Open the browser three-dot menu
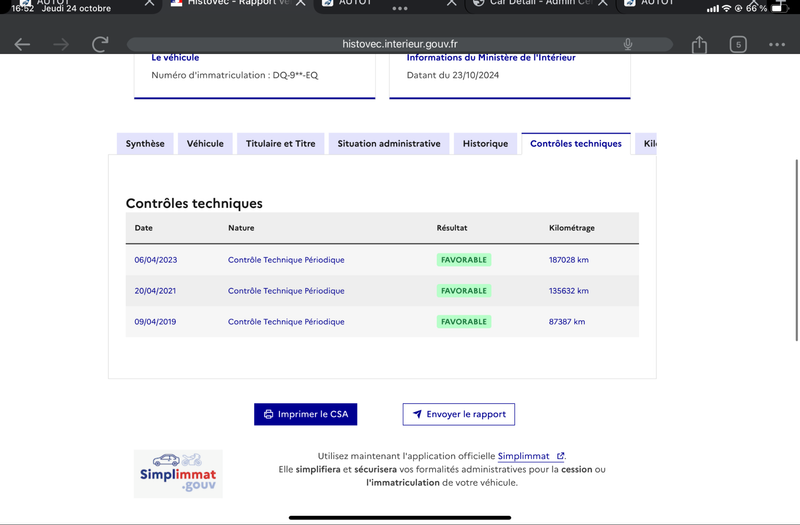 click(x=777, y=44)
